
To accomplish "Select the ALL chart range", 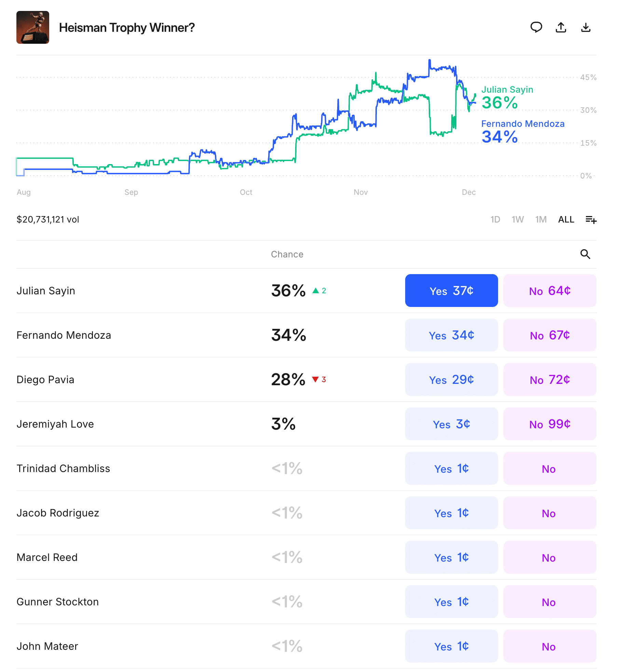I will pos(566,219).
